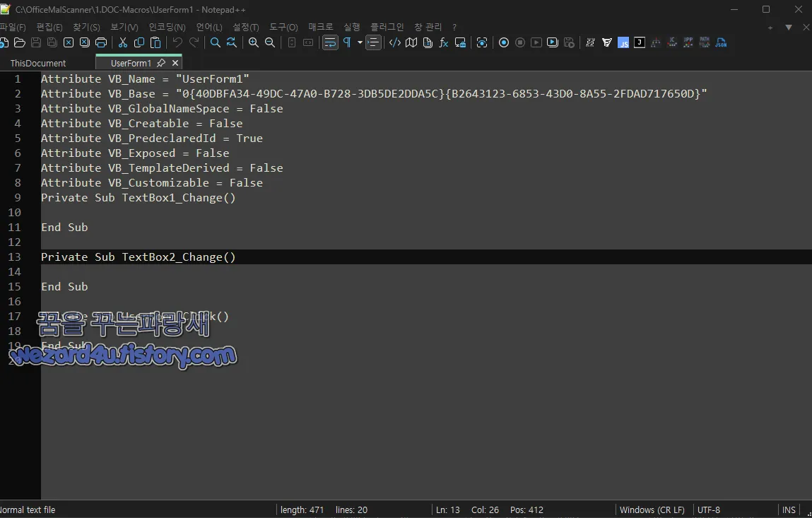Screen dimensions: 812x518
Task: Click the JC plugin icon
Action: tap(672, 42)
